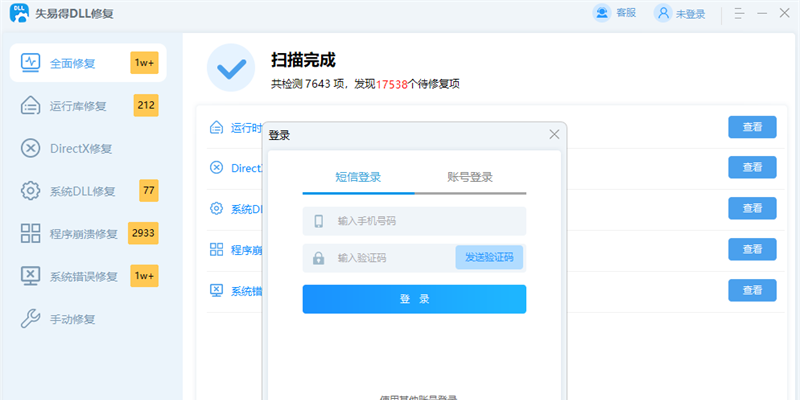This screenshot has height=400, width=800.
Task: Open 程序崩溃修复 in the sidebar
Action: 88,233
